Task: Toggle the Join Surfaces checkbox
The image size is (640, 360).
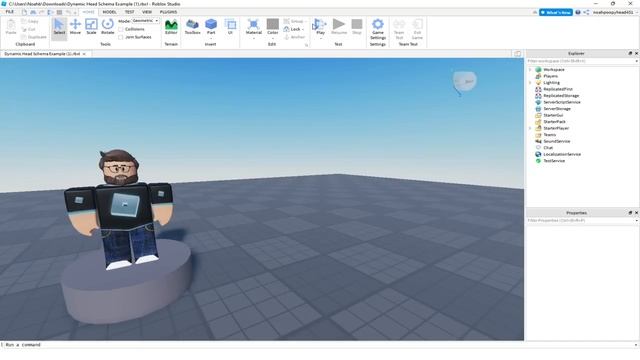Action: [x=121, y=37]
